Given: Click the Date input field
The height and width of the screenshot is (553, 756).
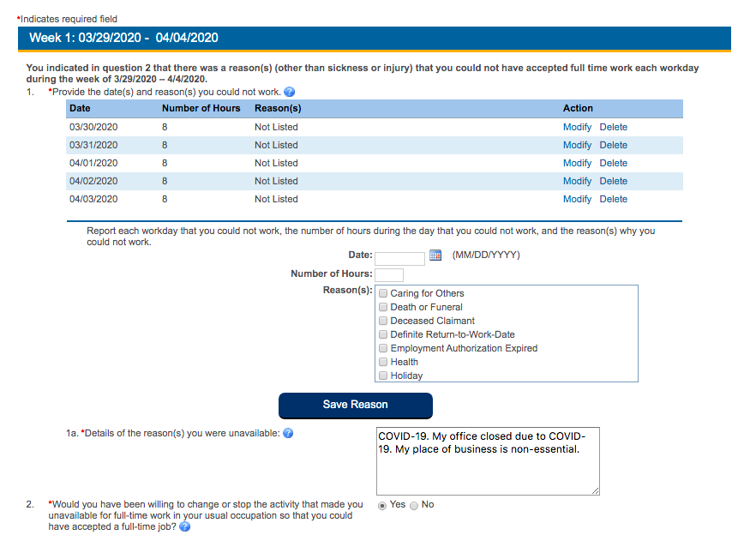Looking at the screenshot, I should click(399, 255).
